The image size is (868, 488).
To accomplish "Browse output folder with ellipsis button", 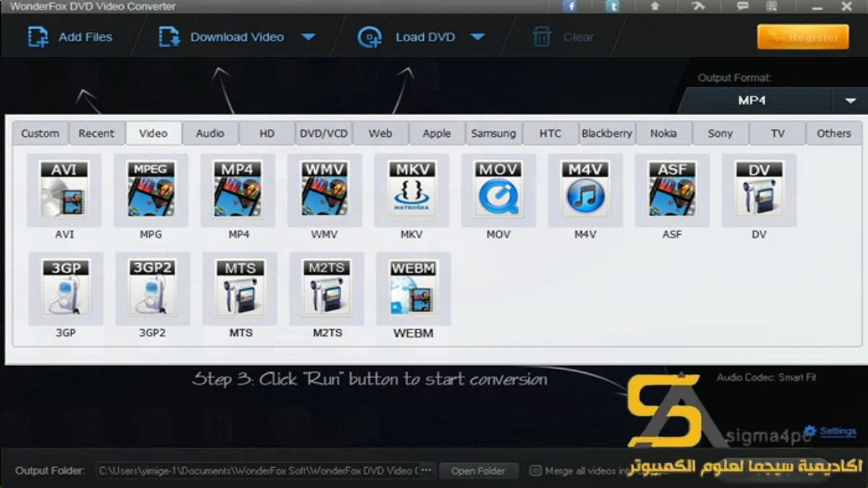I will 427,471.
